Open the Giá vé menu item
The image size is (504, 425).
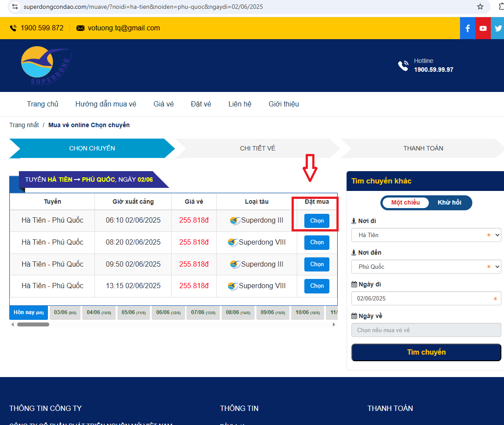click(x=164, y=104)
